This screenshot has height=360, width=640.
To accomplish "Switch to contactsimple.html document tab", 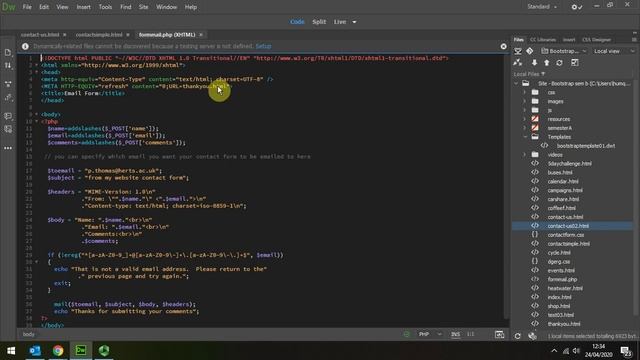I will click(99, 35).
